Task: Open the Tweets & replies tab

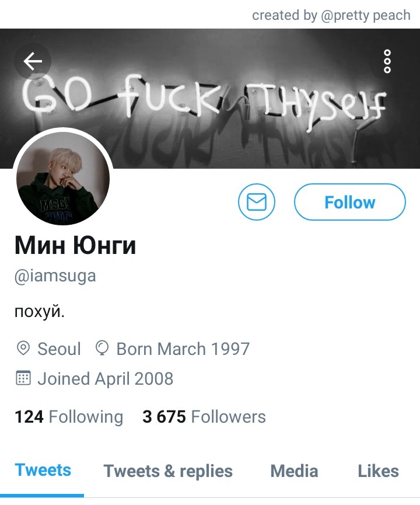Action: coord(167,471)
